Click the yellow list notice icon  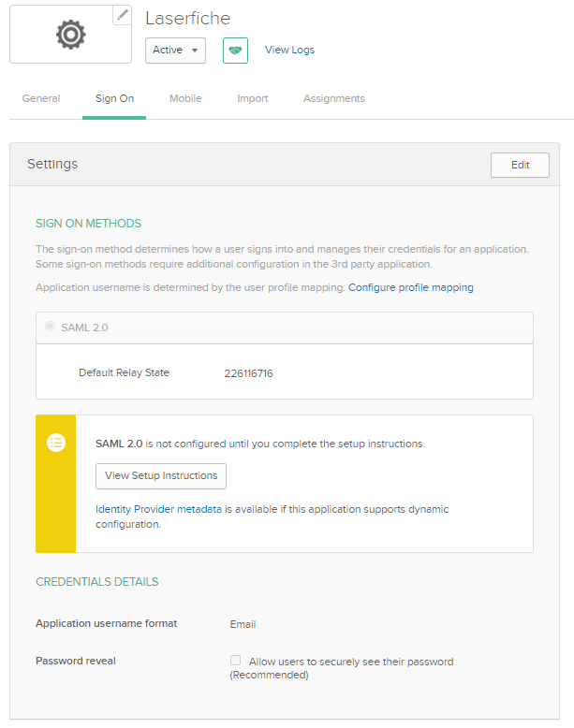click(56, 444)
